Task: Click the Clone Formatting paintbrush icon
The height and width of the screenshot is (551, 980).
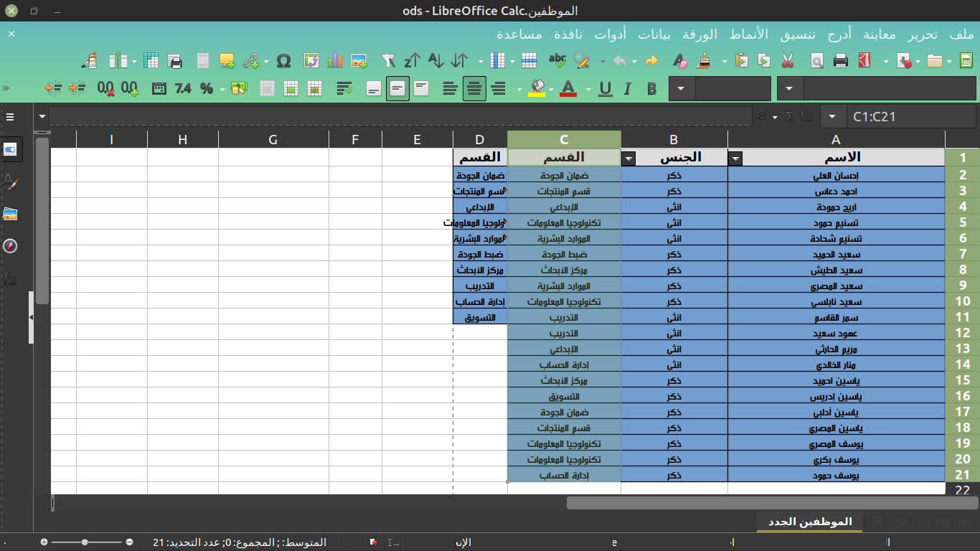Action: click(705, 61)
